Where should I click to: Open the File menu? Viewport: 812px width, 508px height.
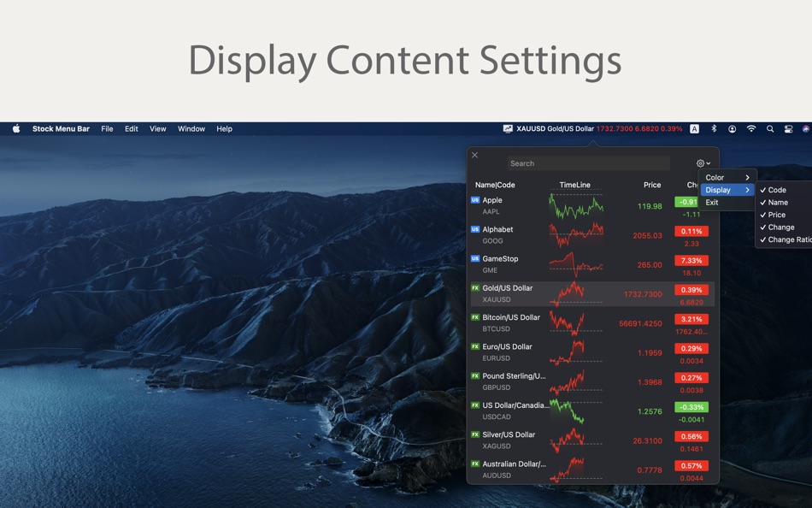[107, 128]
